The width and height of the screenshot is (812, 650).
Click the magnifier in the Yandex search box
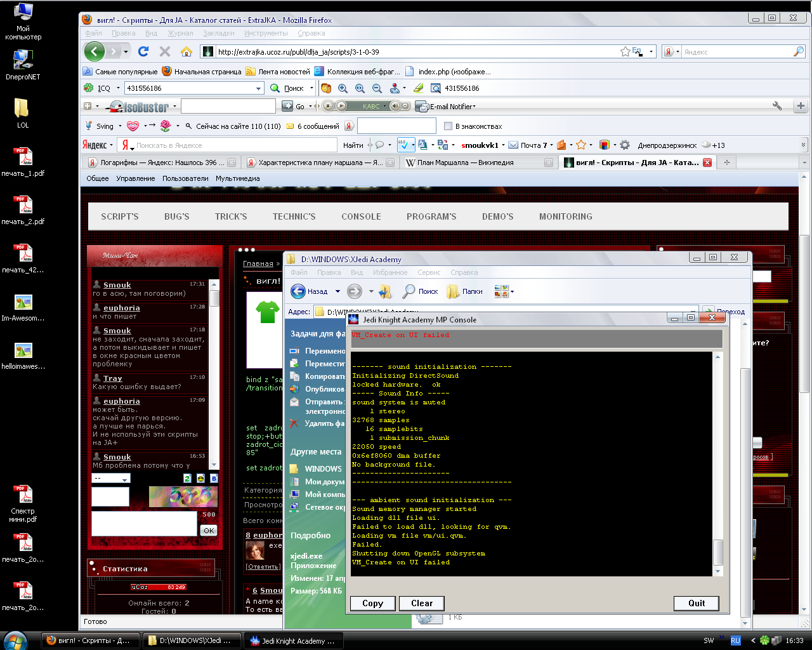[x=799, y=51]
